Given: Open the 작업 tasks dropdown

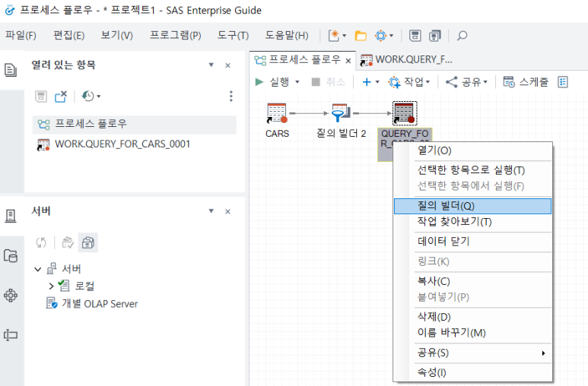Looking at the screenshot, I should [409, 82].
